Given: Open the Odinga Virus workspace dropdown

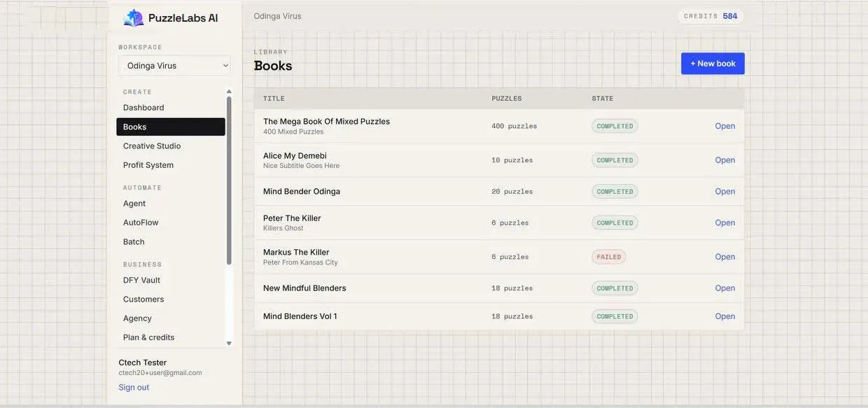Looking at the screenshot, I should tap(174, 66).
